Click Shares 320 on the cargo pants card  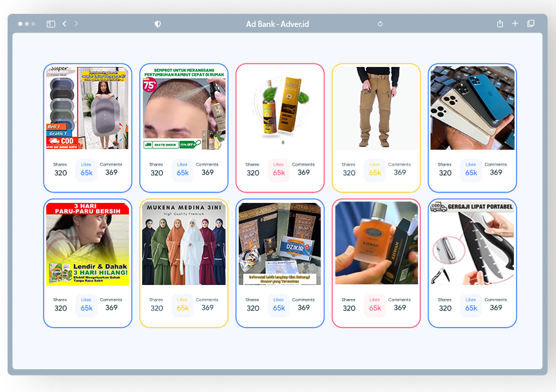pyautogui.click(x=349, y=170)
